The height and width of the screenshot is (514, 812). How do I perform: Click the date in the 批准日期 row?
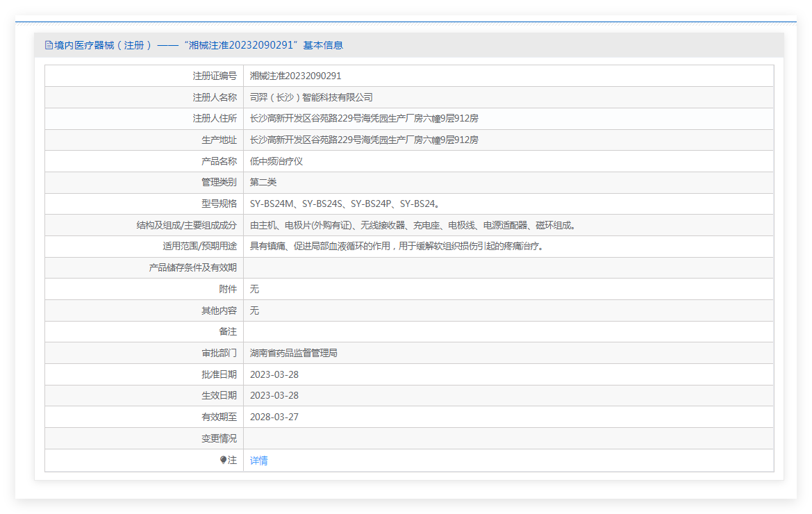(274, 375)
